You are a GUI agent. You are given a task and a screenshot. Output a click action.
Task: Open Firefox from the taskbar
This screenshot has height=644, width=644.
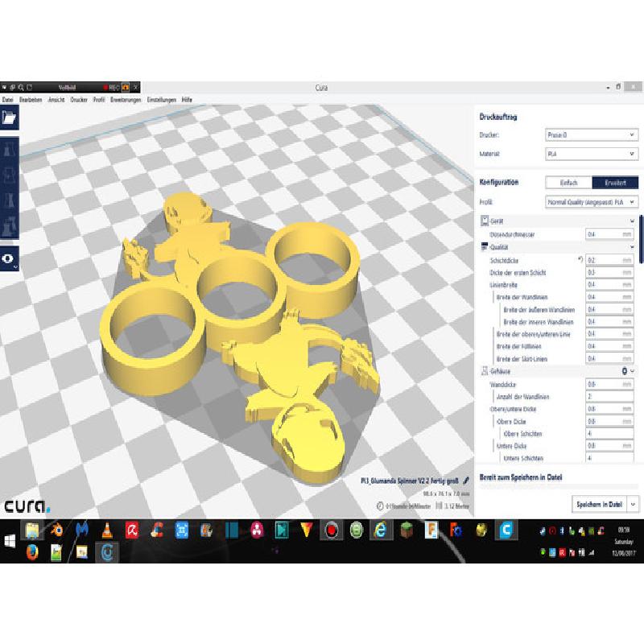click(x=32, y=551)
